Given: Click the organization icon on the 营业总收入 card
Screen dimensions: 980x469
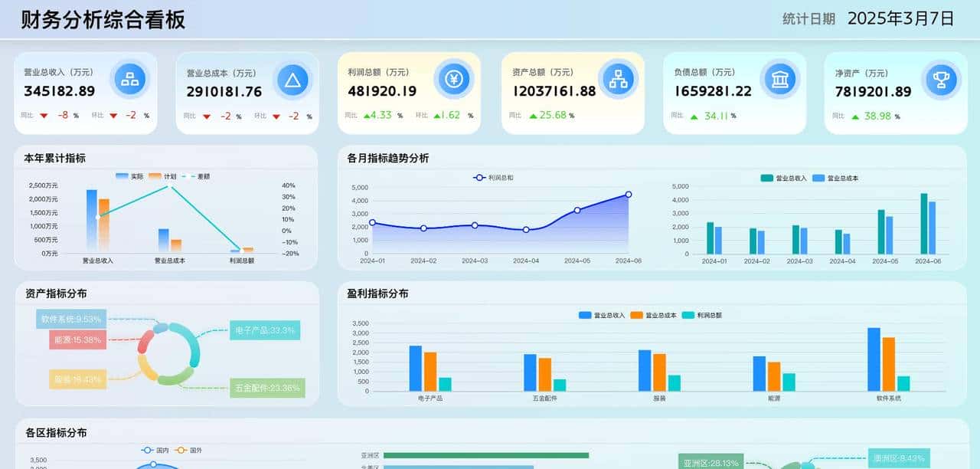Looking at the screenshot, I should 129,78.
